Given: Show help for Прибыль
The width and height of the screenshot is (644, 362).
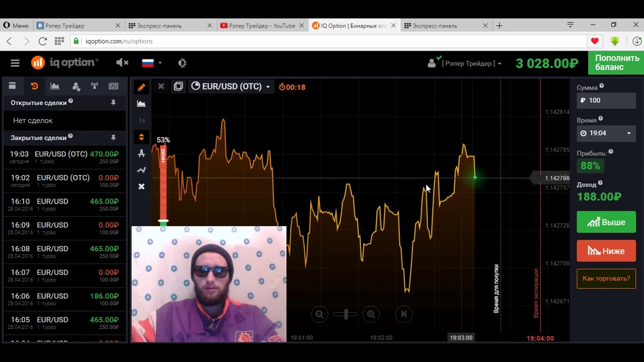Looking at the screenshot, I should pyautogui.click(x=611, y=152).
